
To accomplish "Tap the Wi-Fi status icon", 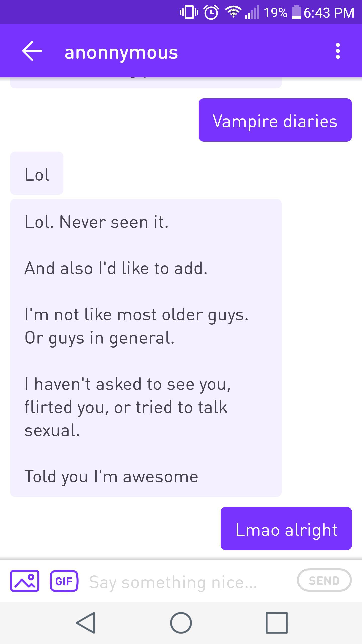I will click(x=233, y=13).
